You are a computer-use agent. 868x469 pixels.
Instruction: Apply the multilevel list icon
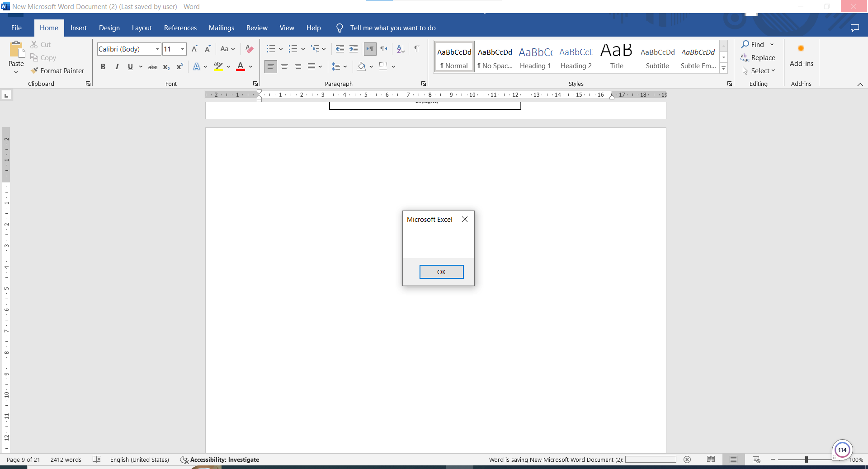tap(315, 49)
